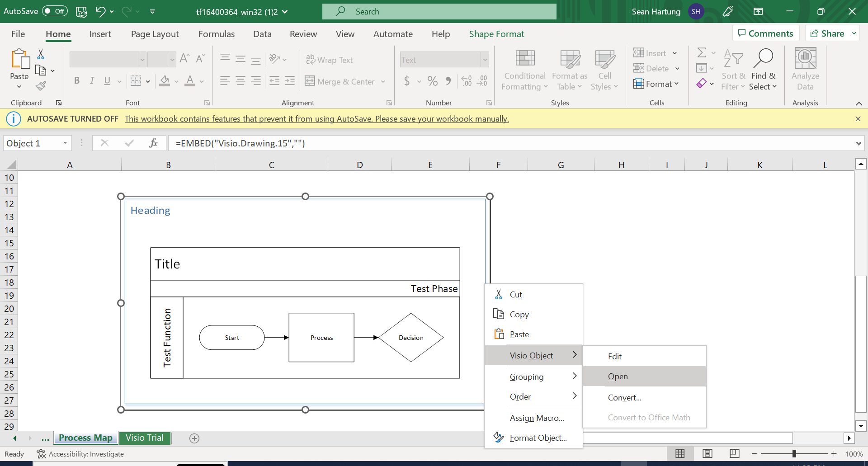Click the Find & Select magnifier icon

763,59
